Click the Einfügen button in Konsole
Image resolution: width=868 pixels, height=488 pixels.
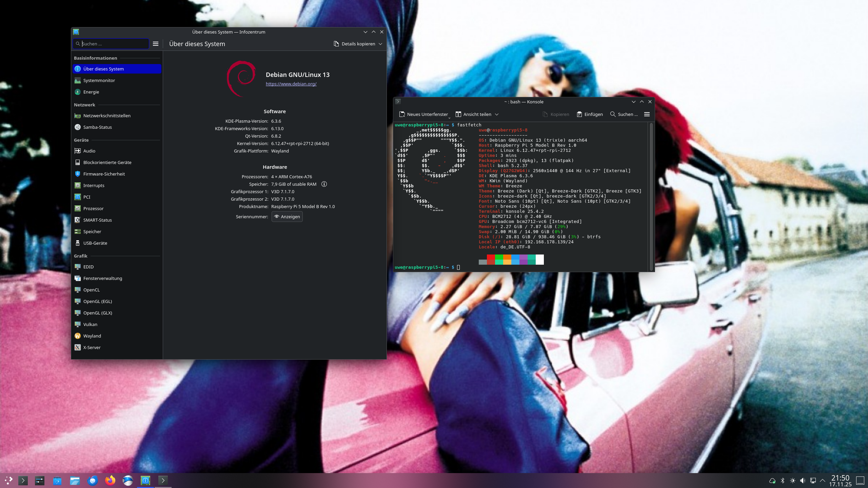[590, 114]
